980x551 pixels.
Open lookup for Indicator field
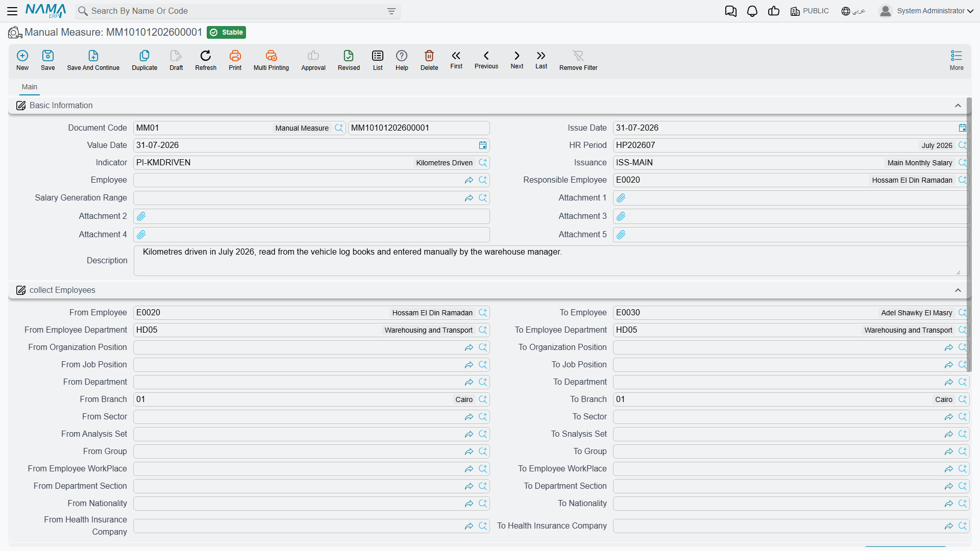point(483,163)
